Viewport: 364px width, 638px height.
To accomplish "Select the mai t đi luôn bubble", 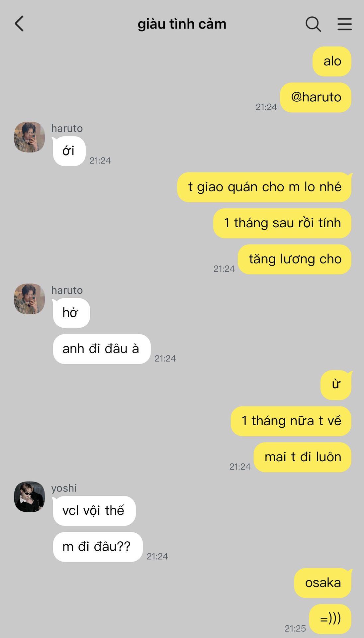I will (303, 457).
